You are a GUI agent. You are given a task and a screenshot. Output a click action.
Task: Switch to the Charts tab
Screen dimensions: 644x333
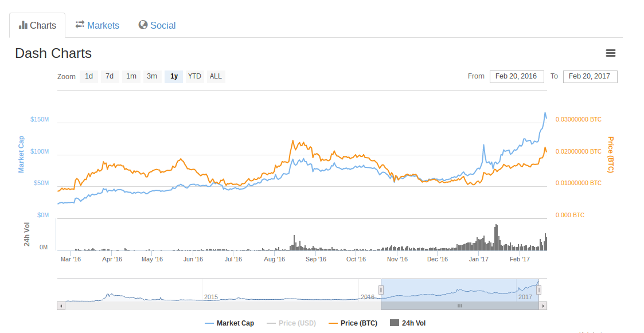click(x=37, y=25)
